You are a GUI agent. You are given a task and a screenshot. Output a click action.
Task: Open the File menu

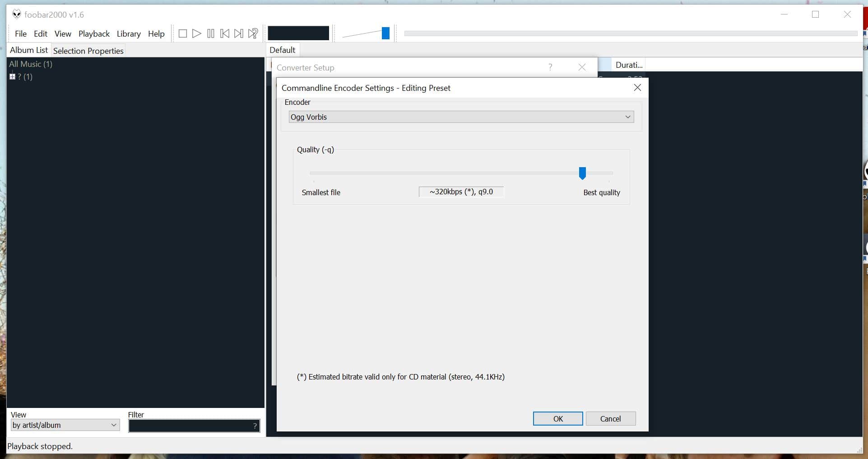click(x=21, y=34)
